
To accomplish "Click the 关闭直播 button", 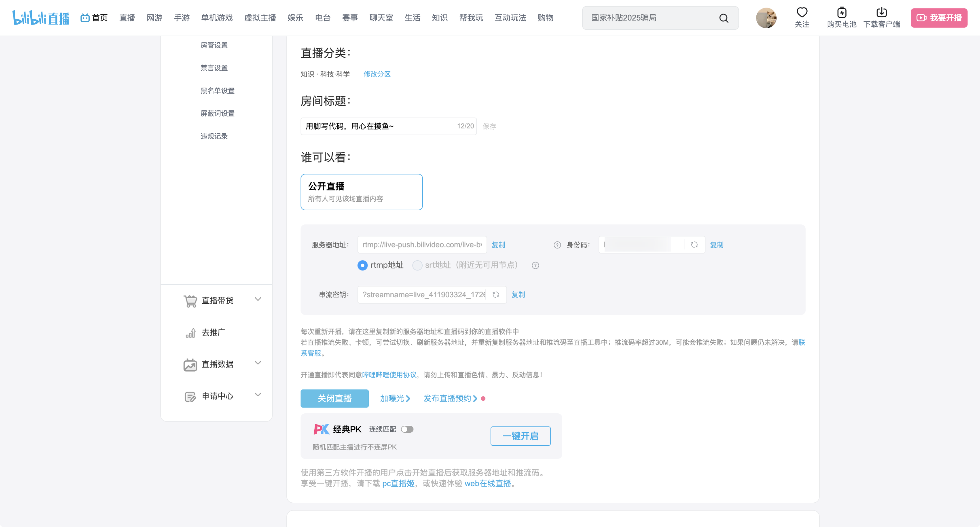I will (x=334, y=399).
